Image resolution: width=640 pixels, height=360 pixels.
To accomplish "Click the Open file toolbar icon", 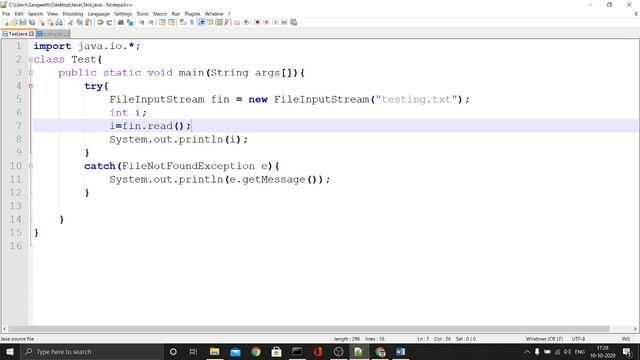I will tap(14, 22).
